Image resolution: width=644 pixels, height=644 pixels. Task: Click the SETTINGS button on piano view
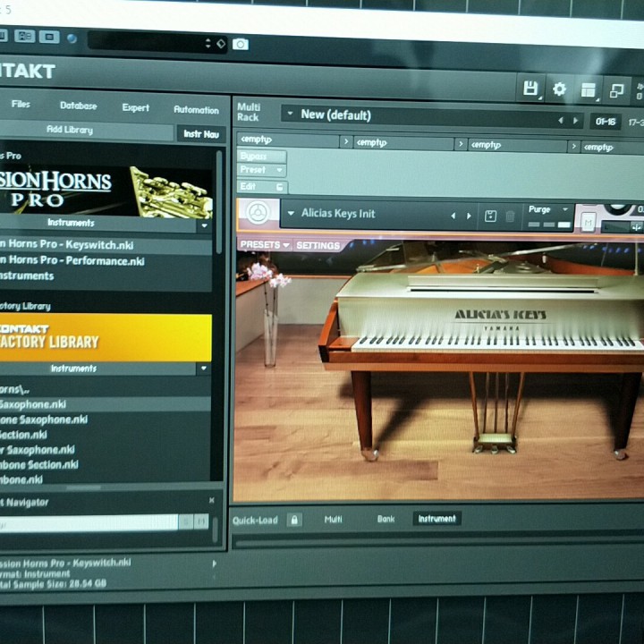[318, 245]
